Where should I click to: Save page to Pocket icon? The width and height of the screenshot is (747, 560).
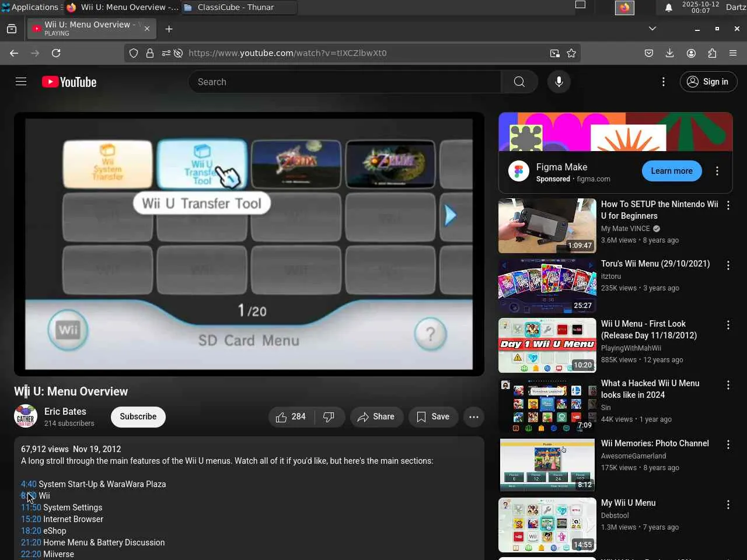[648, 53]
